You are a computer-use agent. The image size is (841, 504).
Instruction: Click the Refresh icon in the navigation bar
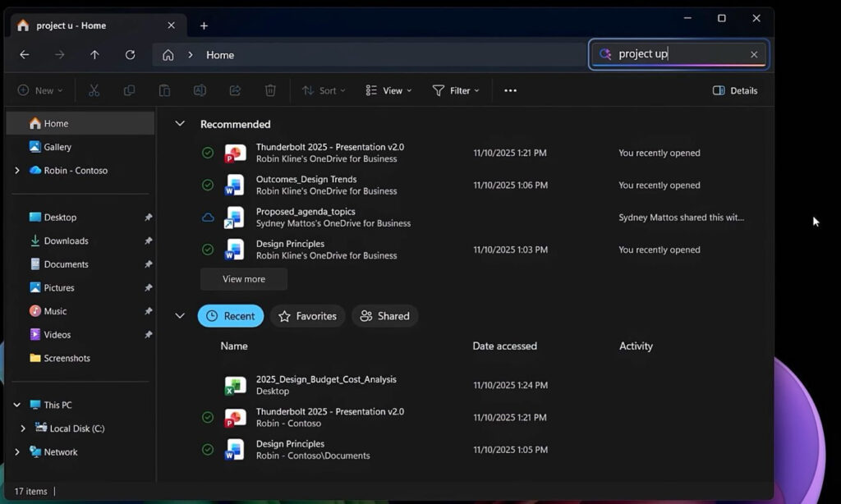pyautogui.click(x=130, y=54)
